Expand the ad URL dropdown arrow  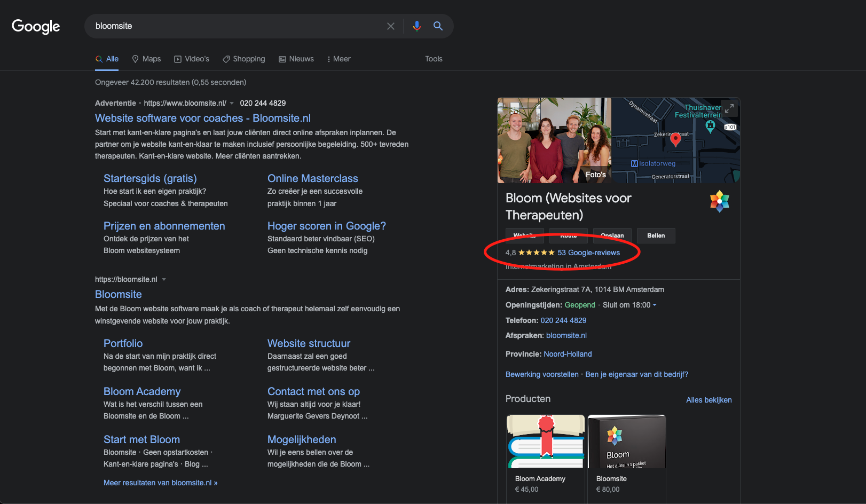point(232,104)
